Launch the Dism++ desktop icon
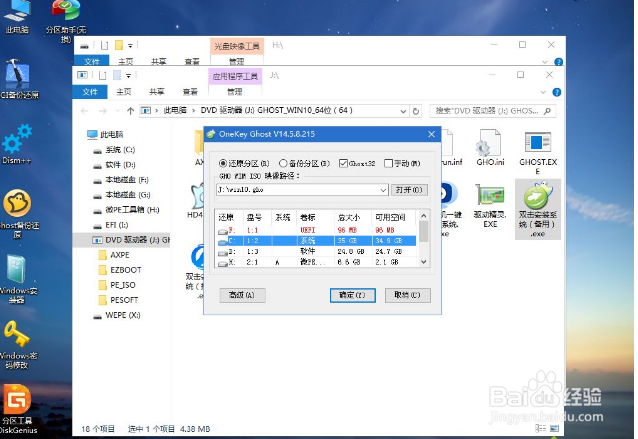 [17, 144]
